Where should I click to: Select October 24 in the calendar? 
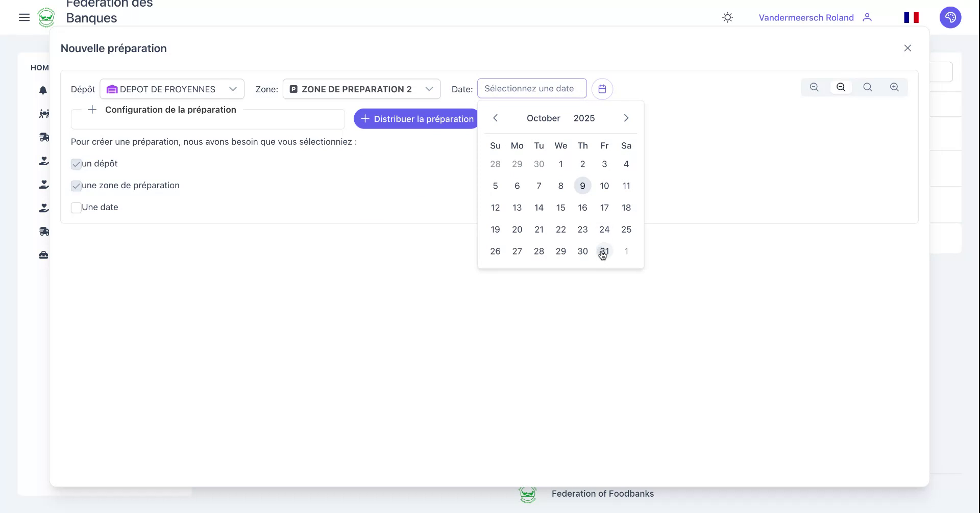pos(604,229)
